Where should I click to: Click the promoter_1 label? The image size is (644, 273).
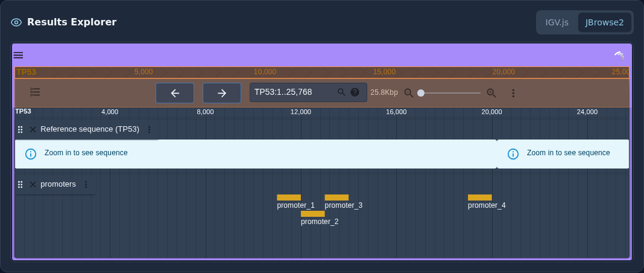pos(295,205)
